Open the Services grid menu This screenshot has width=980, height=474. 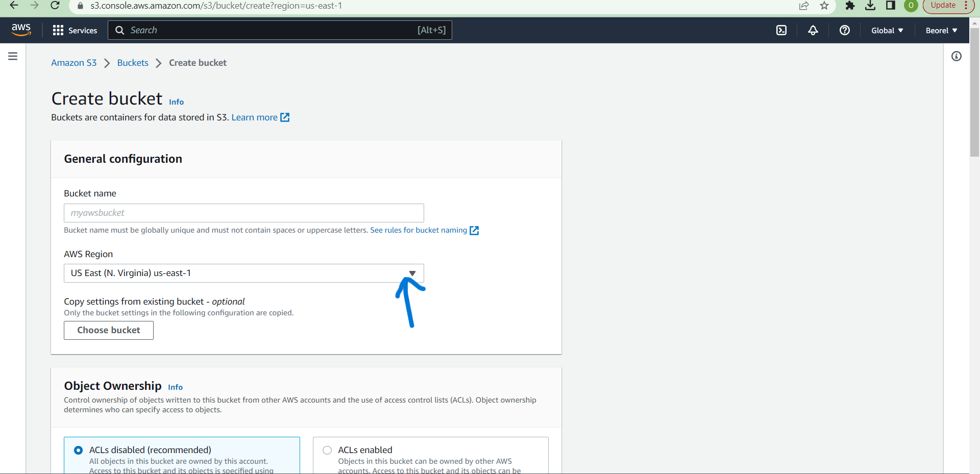[x=58, y=31]
